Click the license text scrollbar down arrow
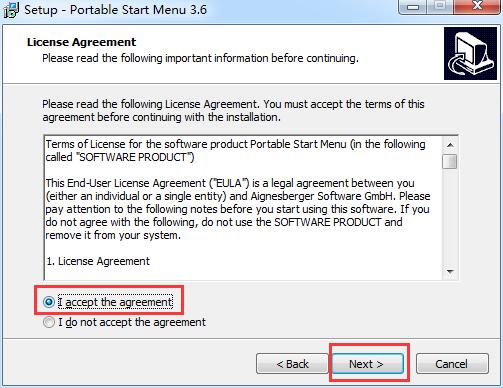 pos(450,272)
